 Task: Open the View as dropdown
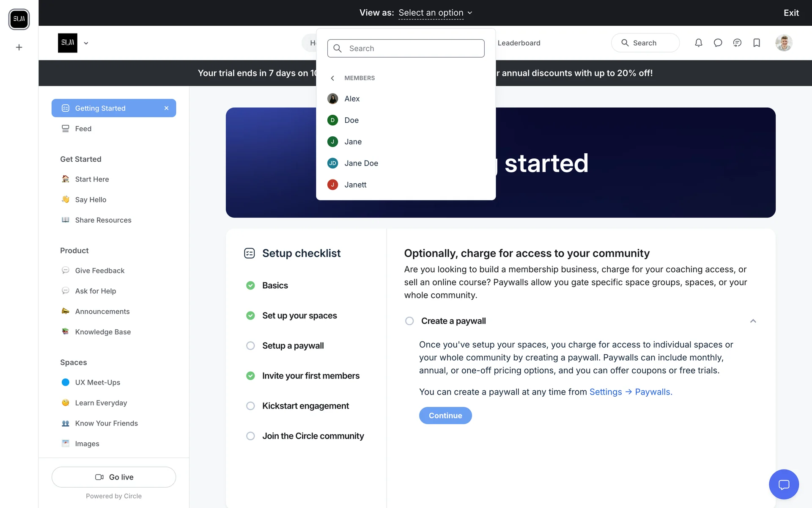[x=435, y=13]
